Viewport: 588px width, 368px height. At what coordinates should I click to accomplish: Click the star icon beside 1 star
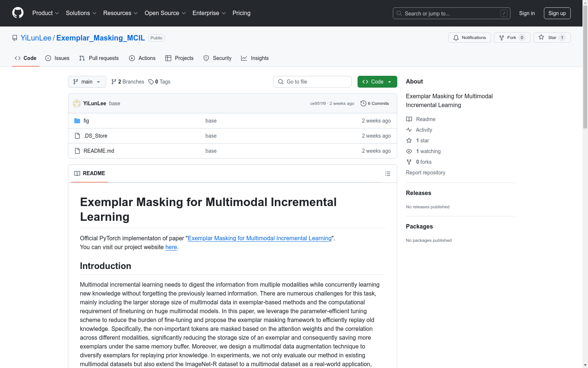tap(409, 141)
